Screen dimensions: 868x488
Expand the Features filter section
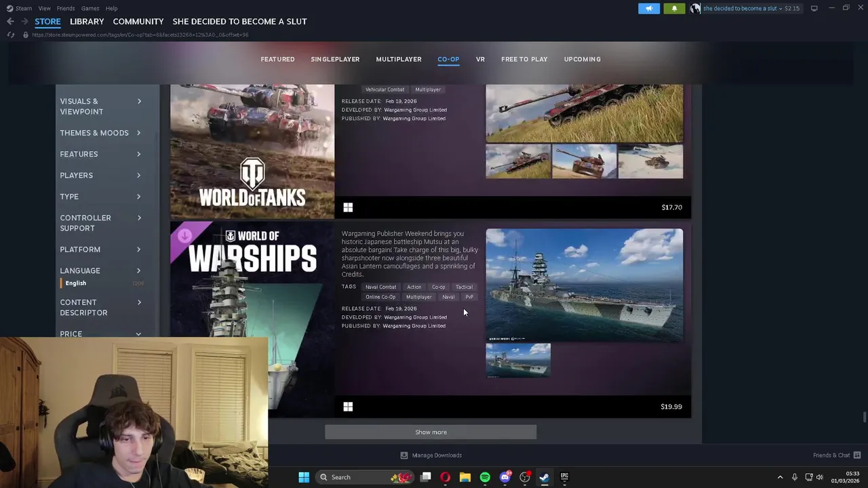coord(101,154)
